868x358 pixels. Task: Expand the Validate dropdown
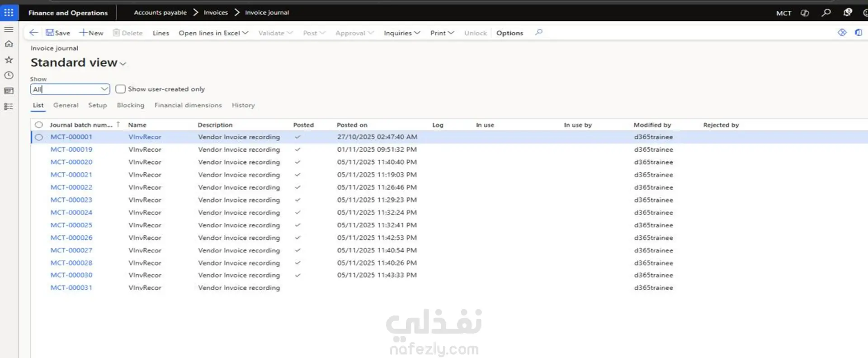(275, 33)
